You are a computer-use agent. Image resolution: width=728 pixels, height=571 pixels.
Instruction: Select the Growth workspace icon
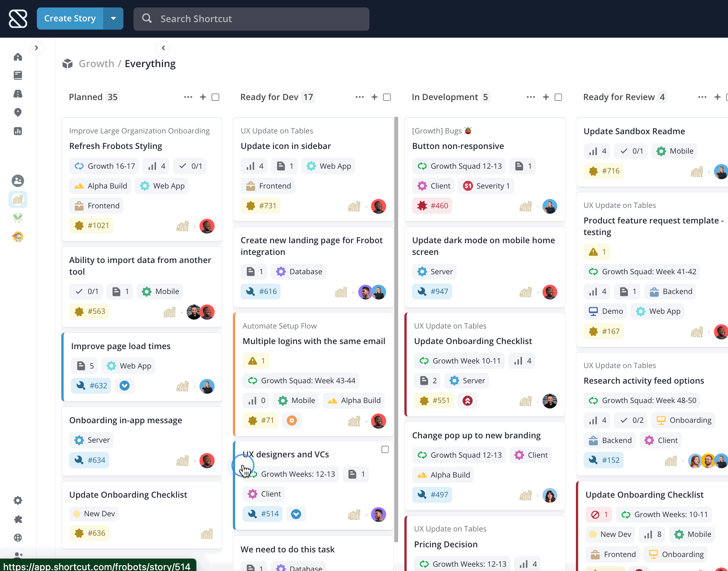[18, 199]
